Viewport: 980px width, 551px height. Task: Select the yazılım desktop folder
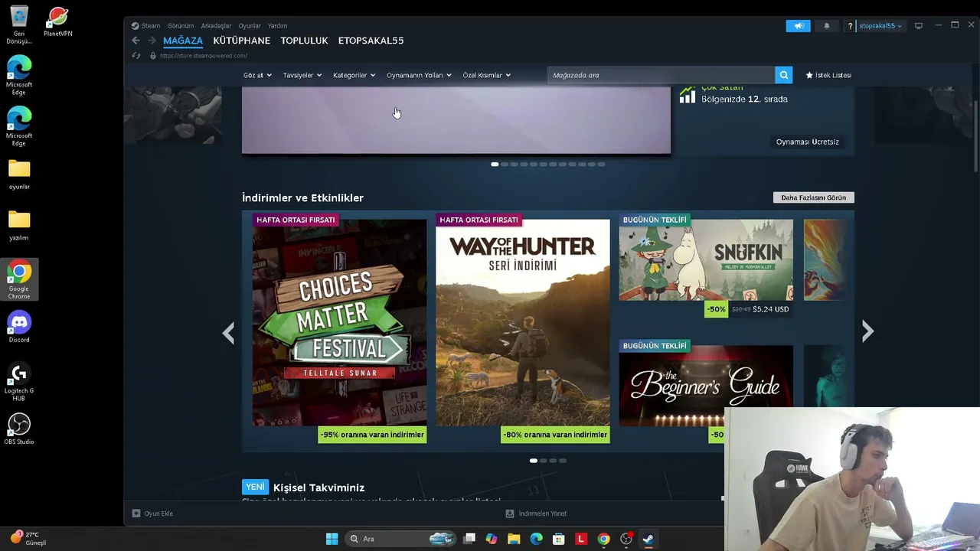[x=19, y=226]
